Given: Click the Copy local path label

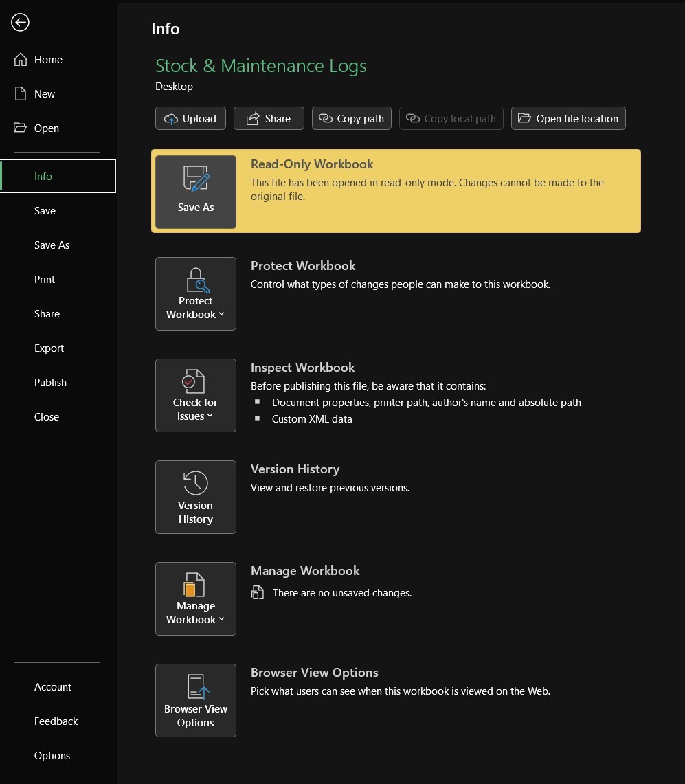Looking at the screenshot, I should [460, 118].
